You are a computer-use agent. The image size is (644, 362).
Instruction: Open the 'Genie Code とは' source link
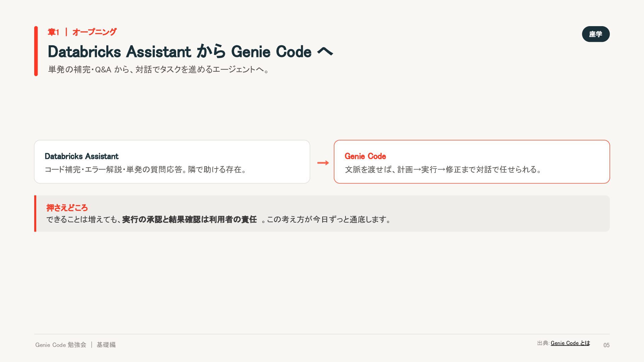(570, 343)
